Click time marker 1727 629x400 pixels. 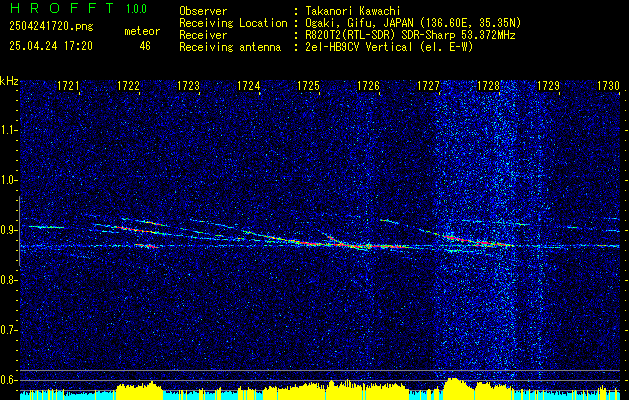428,85
